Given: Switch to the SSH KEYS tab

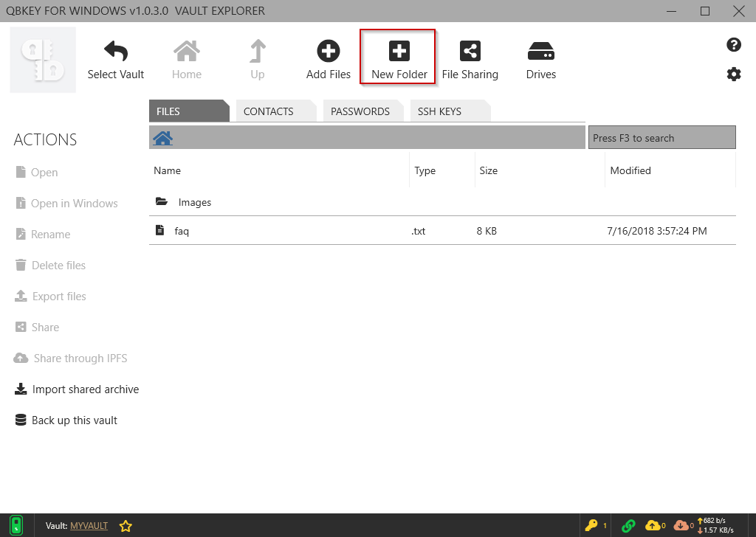Looking at the screenshot, I should (450, 111).
